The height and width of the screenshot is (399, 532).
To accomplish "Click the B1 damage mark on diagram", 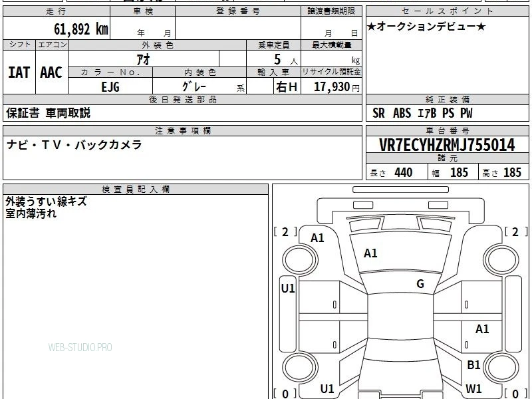I will coord(473,364).
